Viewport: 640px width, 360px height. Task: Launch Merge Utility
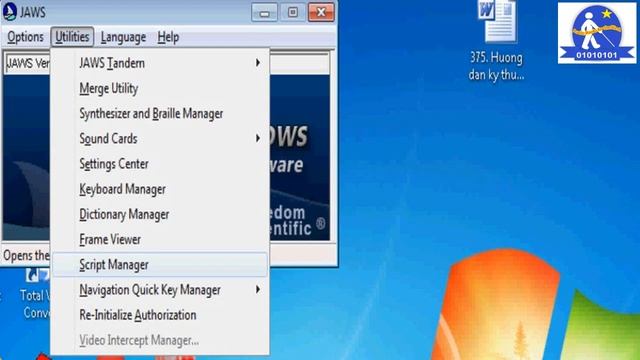pyautogui.click(x=160, y=89)
